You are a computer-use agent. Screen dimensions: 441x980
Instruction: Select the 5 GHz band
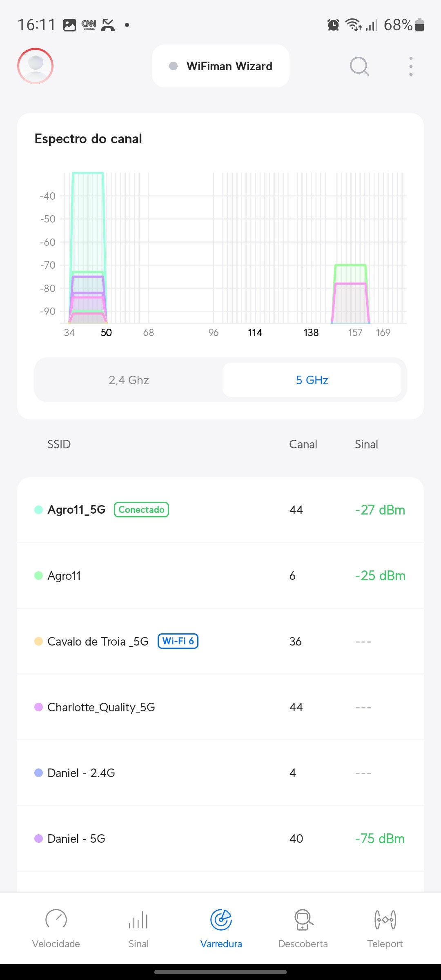pyautogui.click(x=312, y=380)
